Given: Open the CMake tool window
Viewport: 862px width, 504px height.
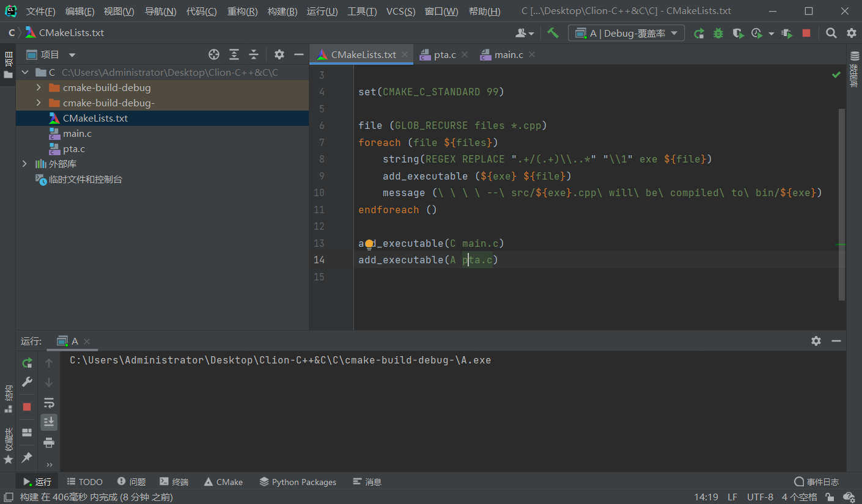Looking at the screenshot, I should click(223, 482).
